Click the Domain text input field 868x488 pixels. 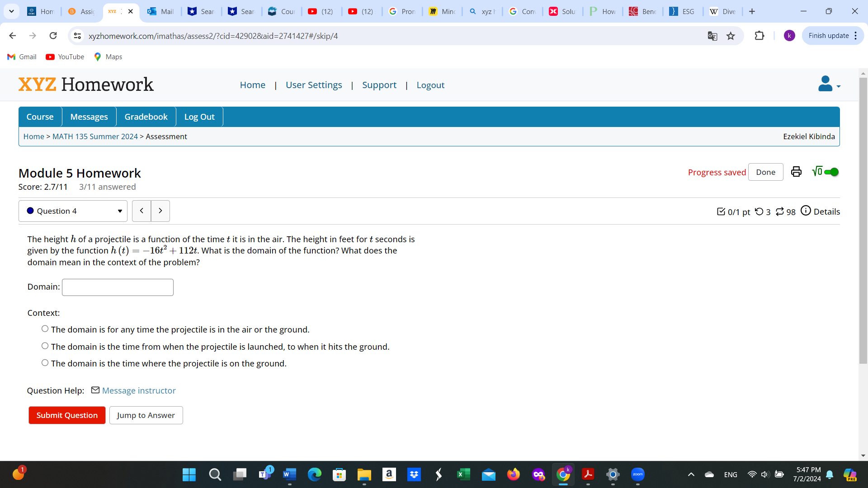coord(118,286)
